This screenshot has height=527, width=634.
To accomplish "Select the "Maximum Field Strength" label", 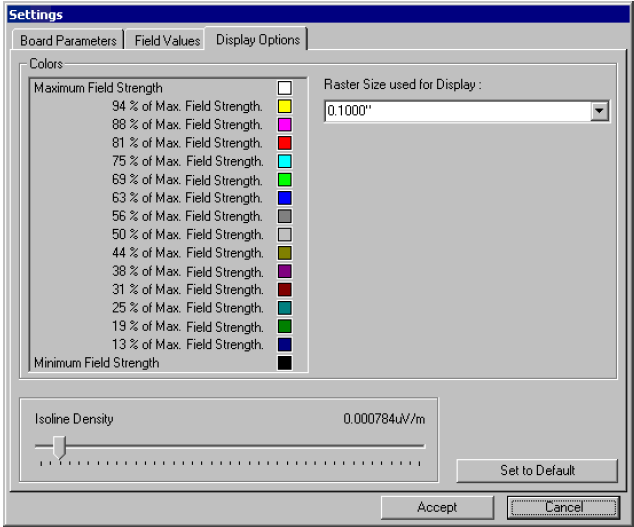I will [x=98, y=88].
